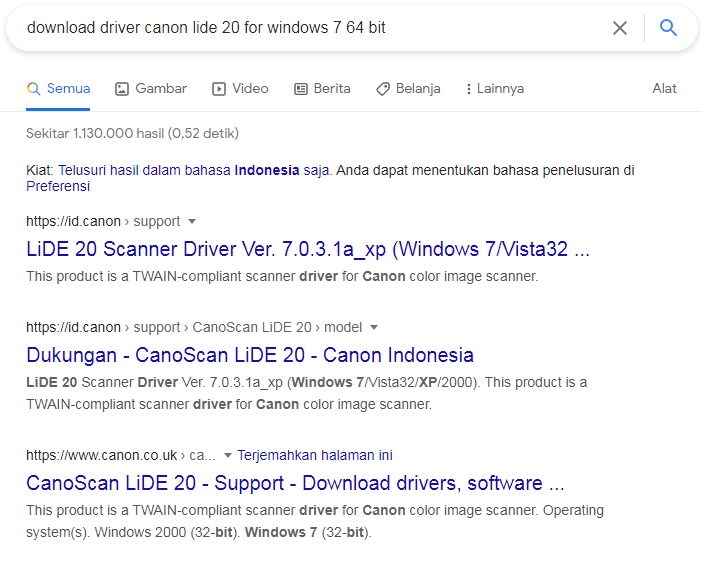702x569 pixels.
Task: Clear the search box with the X icon
Action: (x=620, y=28)
